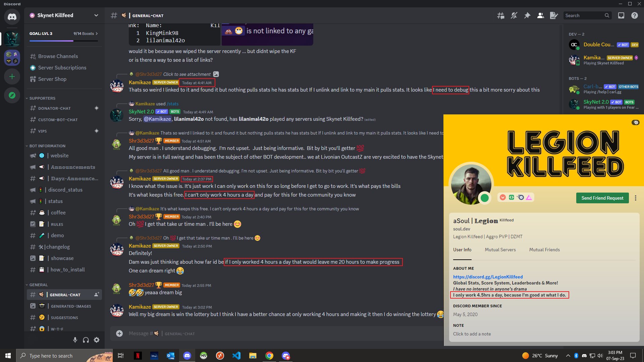This screenshot has height=362, width=644.
Task: Open Kamikaze image attachment reply
Action: tap(187, 74)
